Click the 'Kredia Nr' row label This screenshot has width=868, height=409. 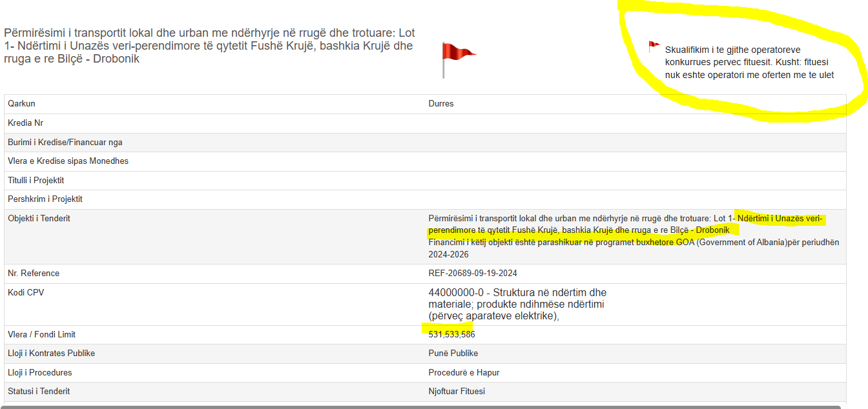click(x=26, y=123)
